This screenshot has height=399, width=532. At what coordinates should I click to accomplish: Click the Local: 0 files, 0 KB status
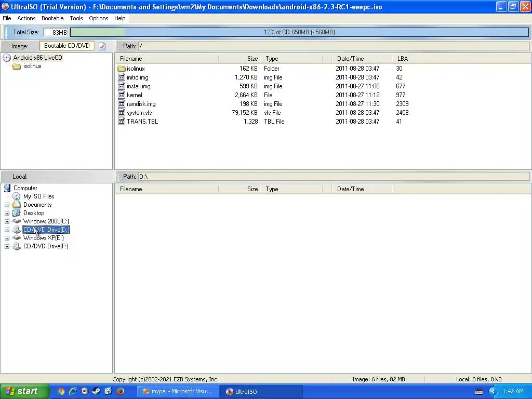pyautogui.click(x=478, y=379)
